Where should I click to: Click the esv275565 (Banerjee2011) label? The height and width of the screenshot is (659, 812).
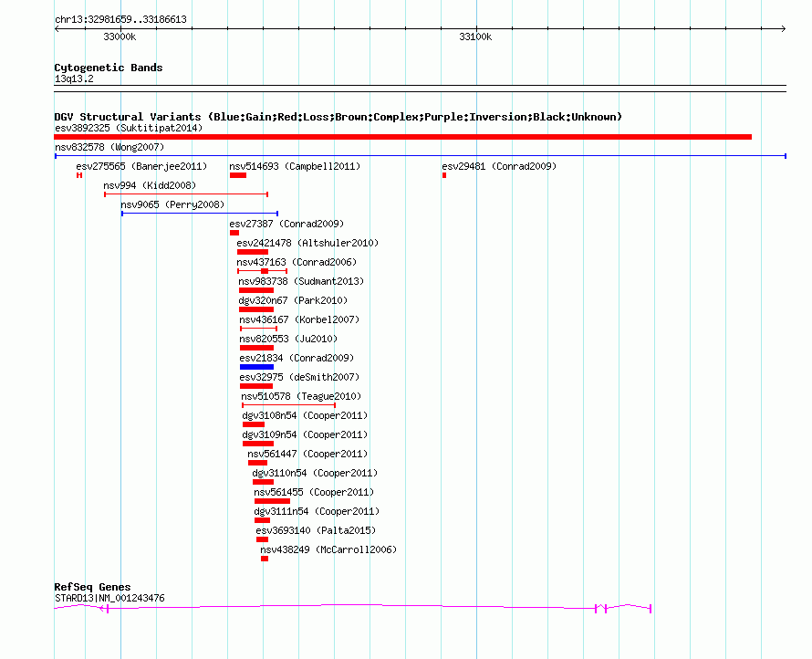coord(141,166)
